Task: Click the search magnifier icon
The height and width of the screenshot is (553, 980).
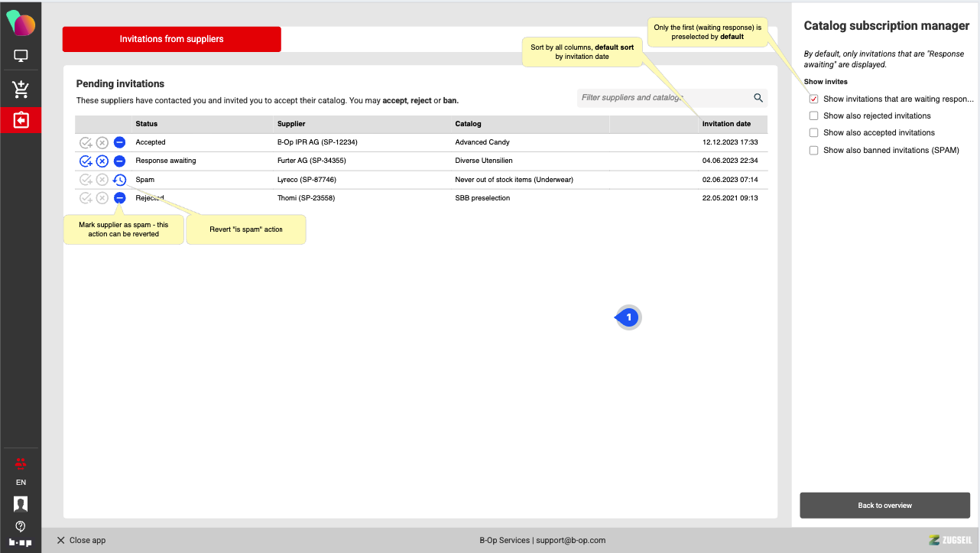Action: [x=758, y=98]
